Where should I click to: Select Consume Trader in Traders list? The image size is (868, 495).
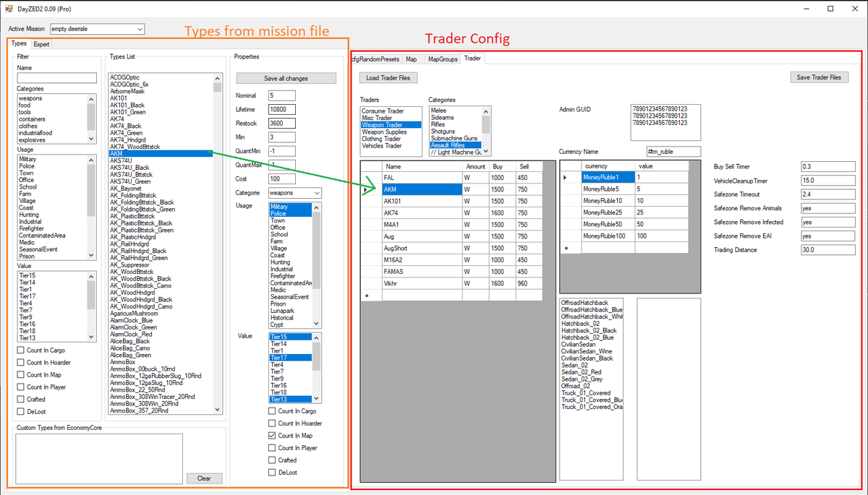pos(383,111)
